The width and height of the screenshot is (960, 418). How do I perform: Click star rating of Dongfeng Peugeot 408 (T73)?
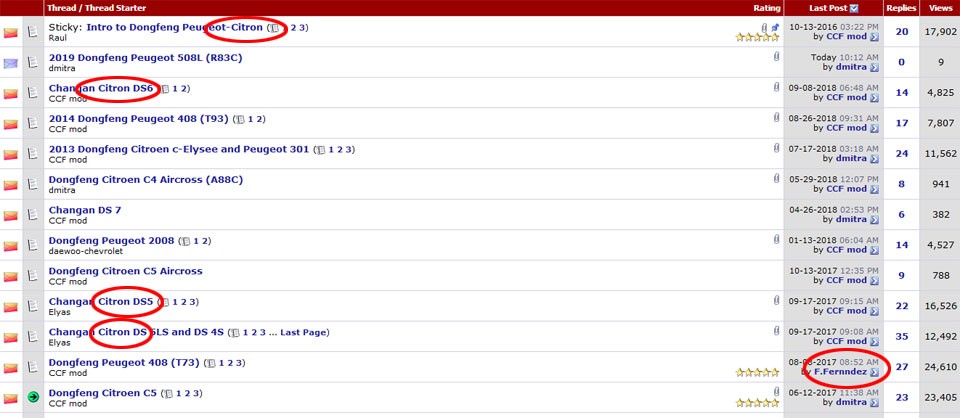tap(757, 373)
